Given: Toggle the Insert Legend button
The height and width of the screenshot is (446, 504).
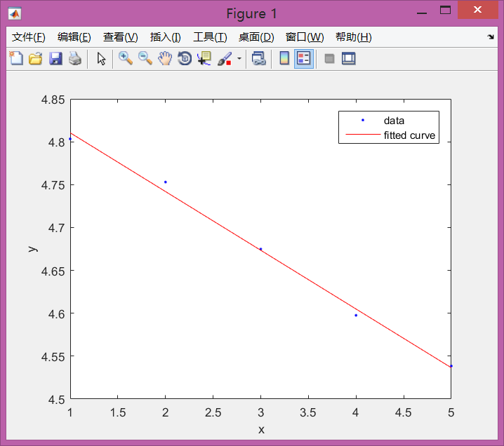Looking at the screenshot, I should point(304,59).
